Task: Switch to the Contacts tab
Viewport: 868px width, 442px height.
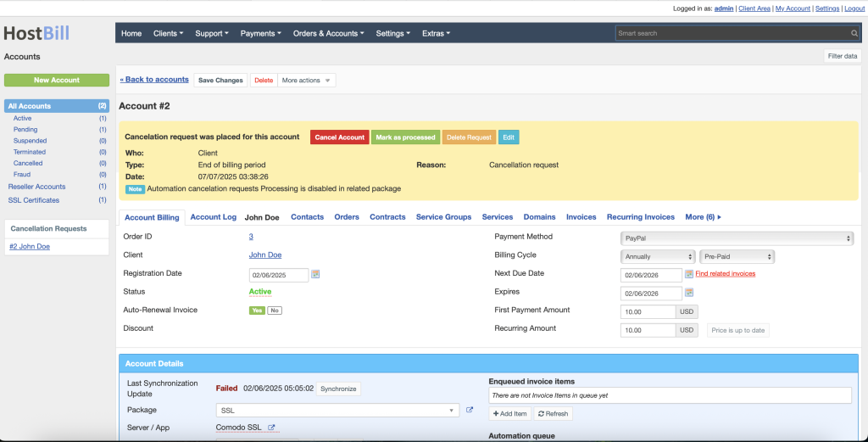Action: point(307,217)
